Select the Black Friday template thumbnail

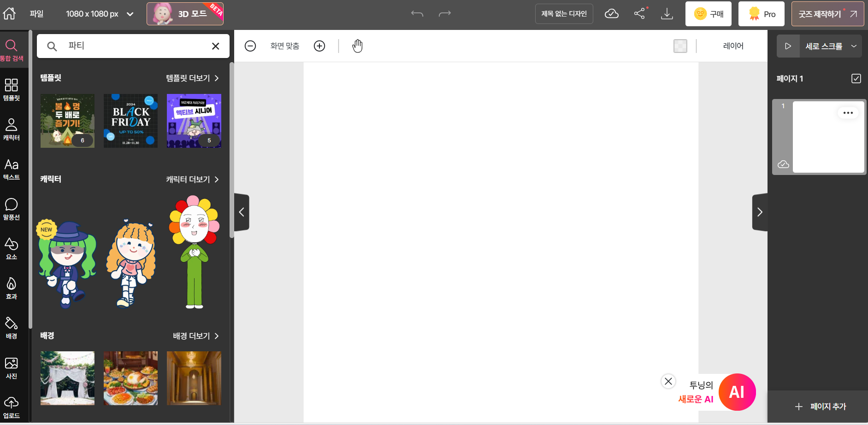[x=130, y=121]
